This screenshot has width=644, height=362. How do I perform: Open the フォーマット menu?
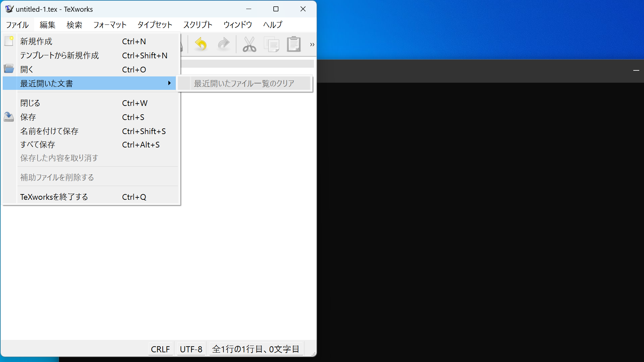point(110,25)
